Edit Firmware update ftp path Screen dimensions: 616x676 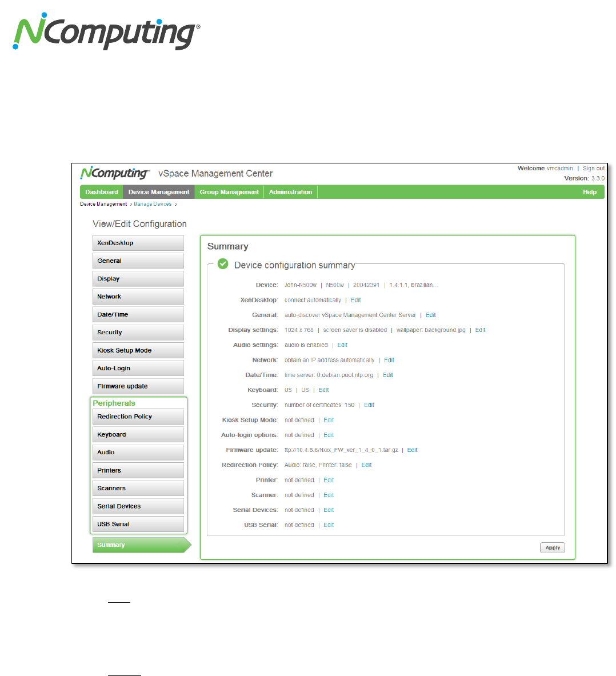412,450
